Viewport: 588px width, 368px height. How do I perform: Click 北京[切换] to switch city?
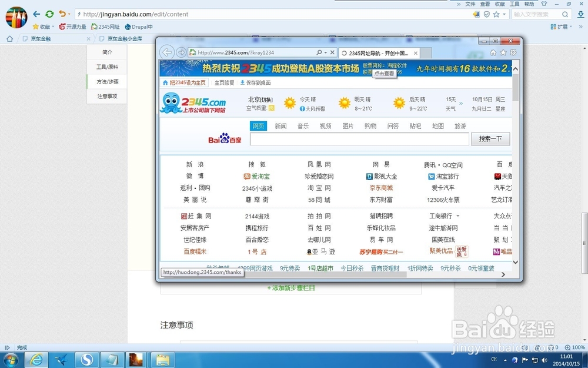pyautogui.click(x=260, y=100)
